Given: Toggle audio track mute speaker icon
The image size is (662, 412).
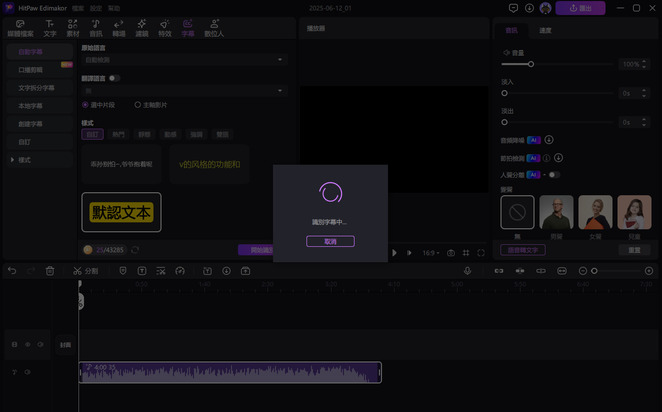Looking at the screenshot, I should [x=27, y=372].
